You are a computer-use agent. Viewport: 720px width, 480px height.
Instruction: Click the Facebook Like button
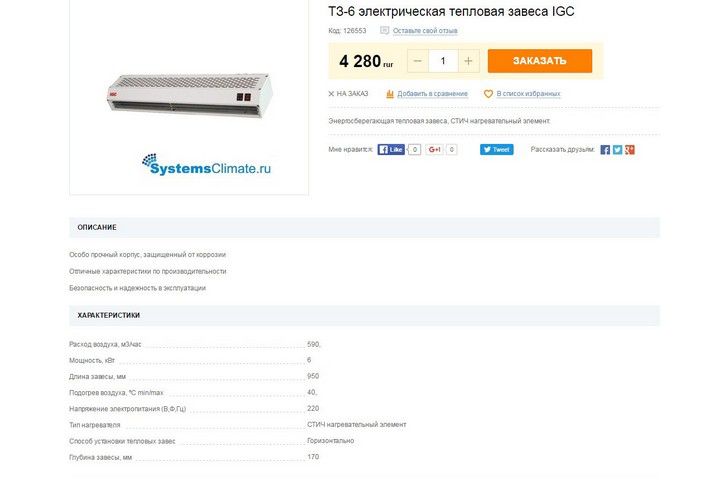click(x=391, y=149)
